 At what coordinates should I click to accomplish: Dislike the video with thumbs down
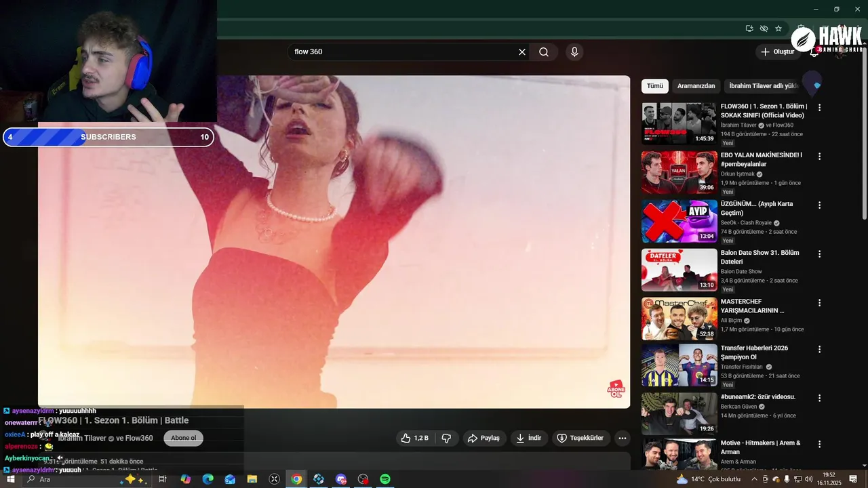click(x=446, y=439)
